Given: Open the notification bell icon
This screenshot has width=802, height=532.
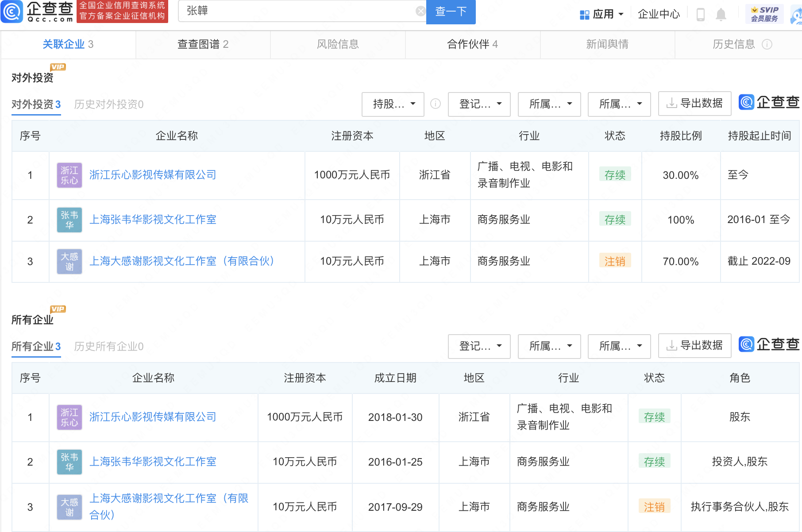Looking at the screenshot, I should tap(721, 14).
